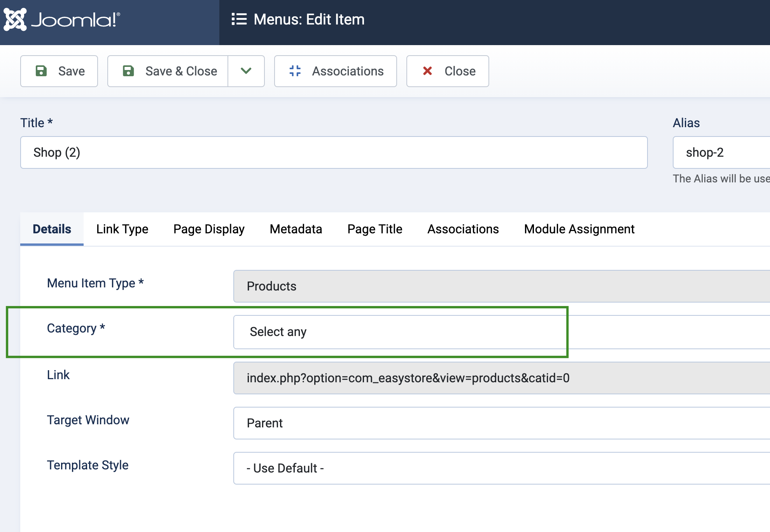Click the Associations contract-arrows icon in toolbar

295,71
